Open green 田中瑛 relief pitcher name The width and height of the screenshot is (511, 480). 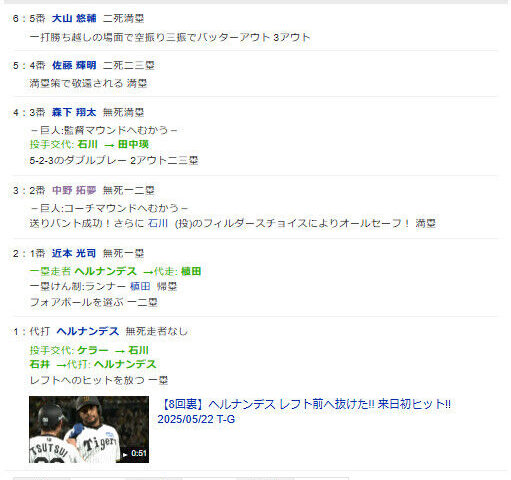tap(133, 145)
